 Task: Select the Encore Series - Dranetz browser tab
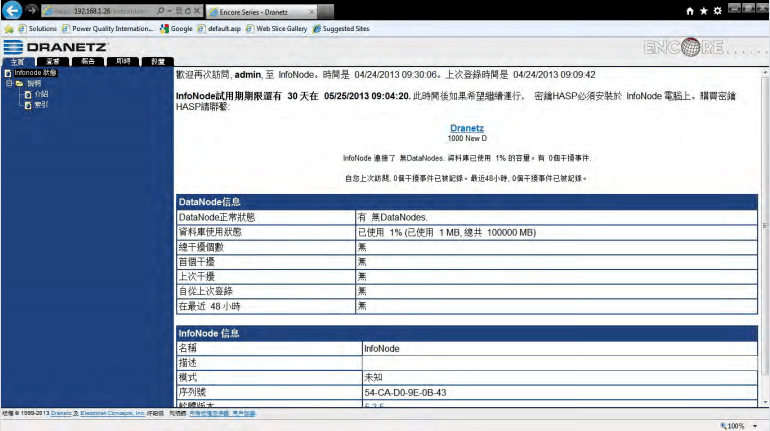point(260,12)
